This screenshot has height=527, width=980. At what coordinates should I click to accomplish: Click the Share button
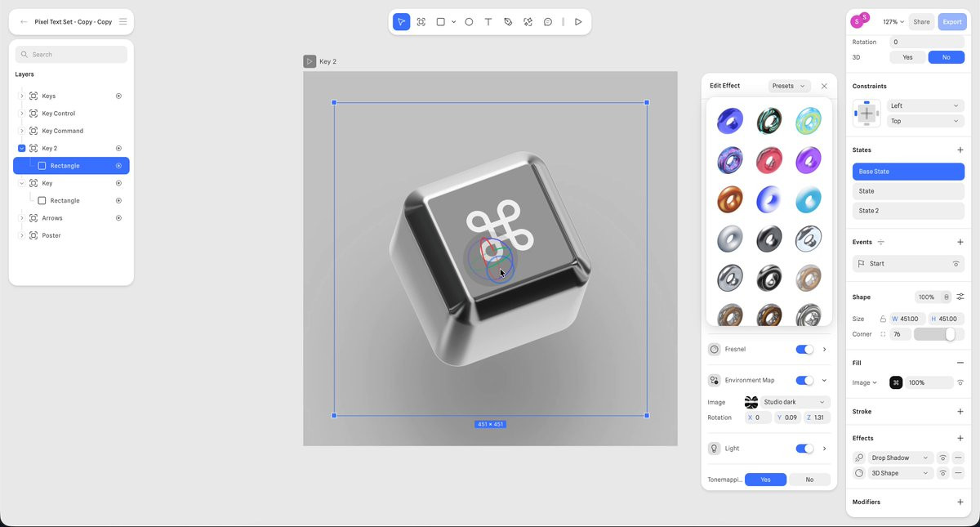tap(921, 22)
